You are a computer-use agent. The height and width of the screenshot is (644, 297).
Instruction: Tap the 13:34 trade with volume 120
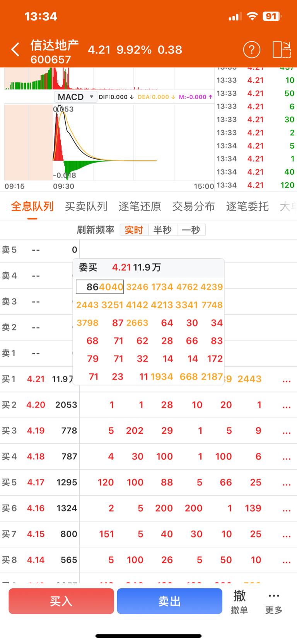(255, 185)
